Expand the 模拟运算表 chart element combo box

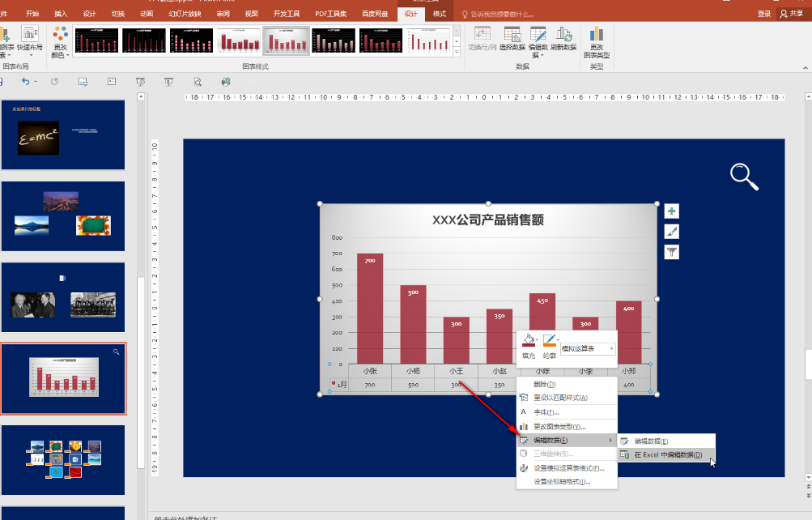click(x=611, y=349)
